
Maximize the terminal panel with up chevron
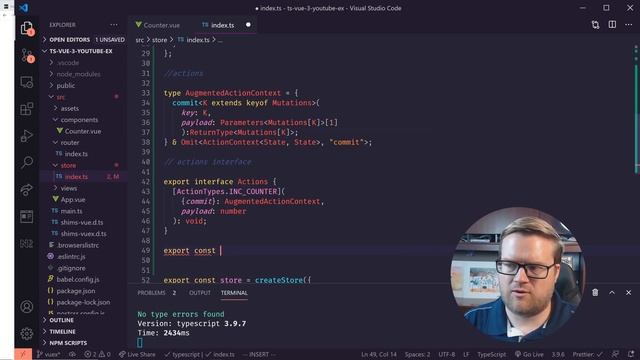(x=612, y=292)
